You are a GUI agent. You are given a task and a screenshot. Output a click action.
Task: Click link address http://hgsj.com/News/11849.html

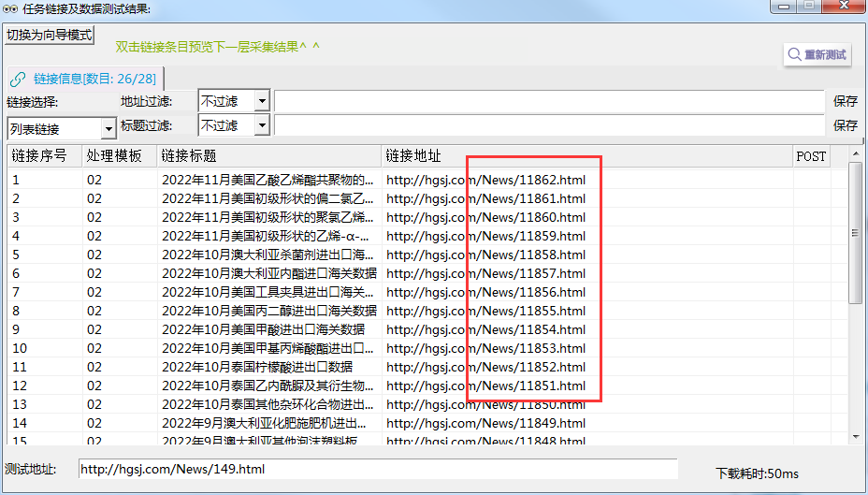tap(486, 424)
